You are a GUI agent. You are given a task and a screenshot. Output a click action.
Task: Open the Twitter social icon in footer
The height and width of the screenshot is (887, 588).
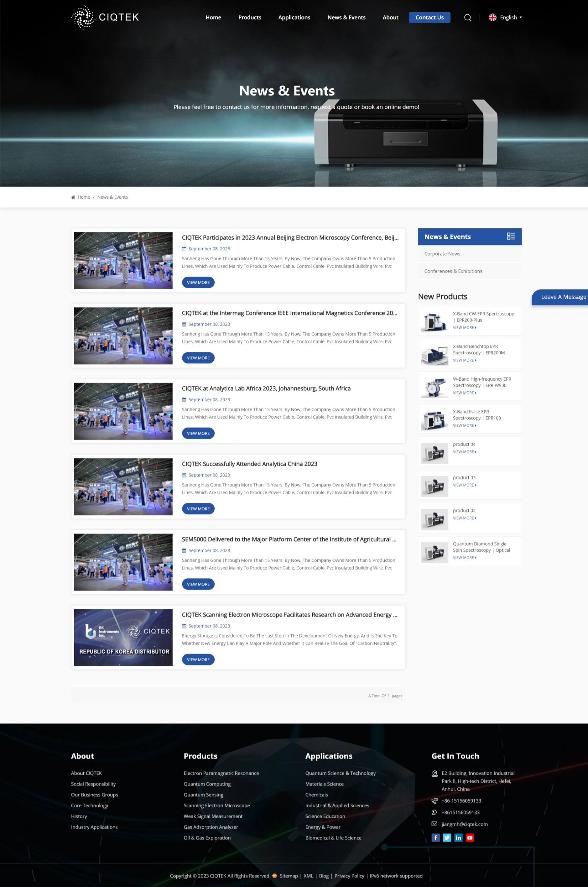(447, 837)
